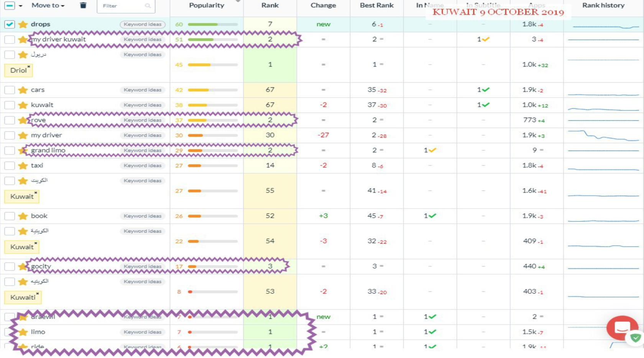Click the drops keyword text
644x358 pixels.
(x=41, y=24)
